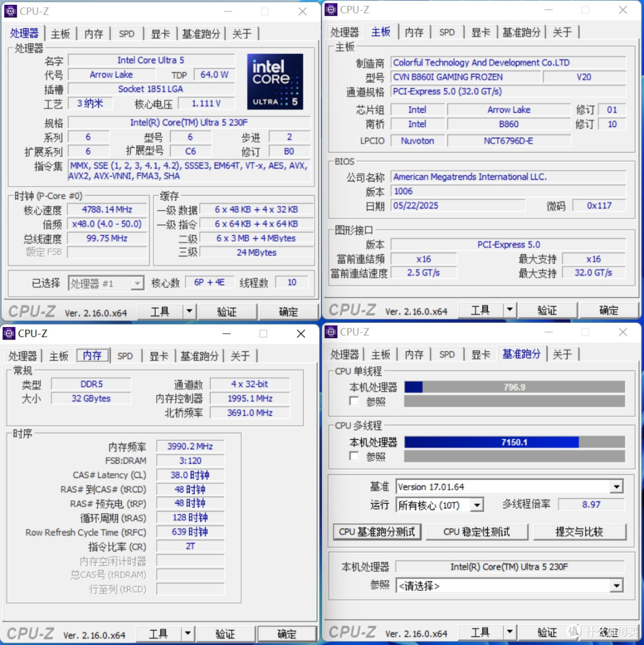Screen dimensions: 644x645
Task: Click multi-thread score bar 7150.1
Action: click(x=515, y=442)
